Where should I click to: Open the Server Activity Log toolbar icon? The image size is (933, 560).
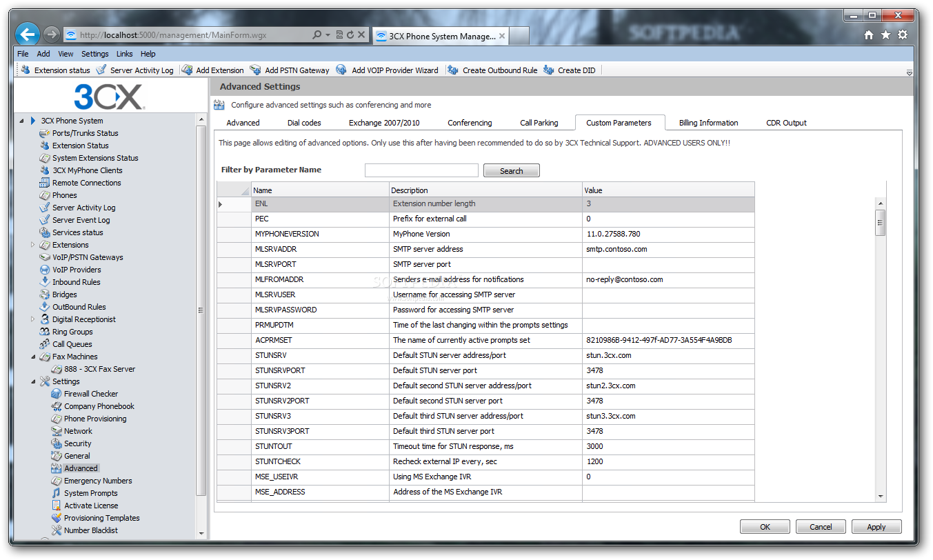click(101, 70)
